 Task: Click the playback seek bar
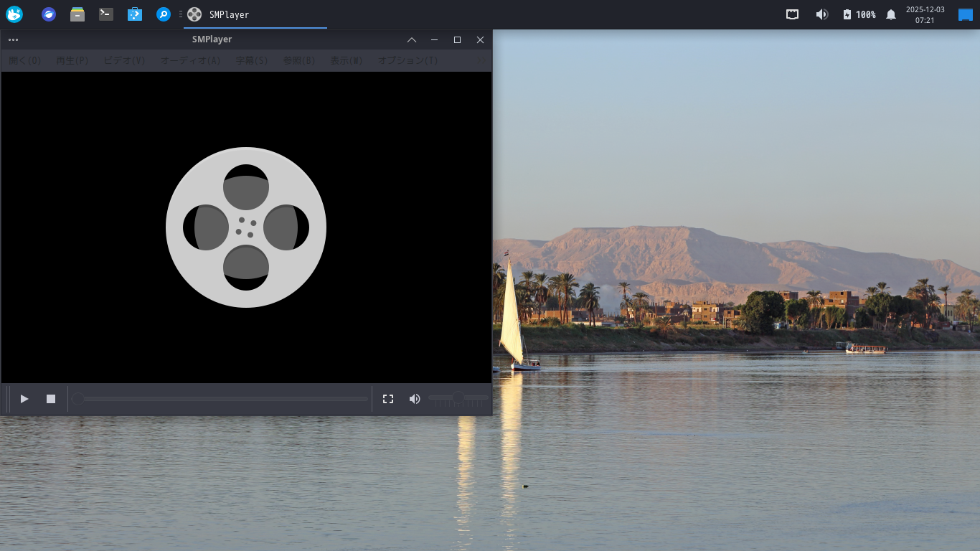[222, 399]
